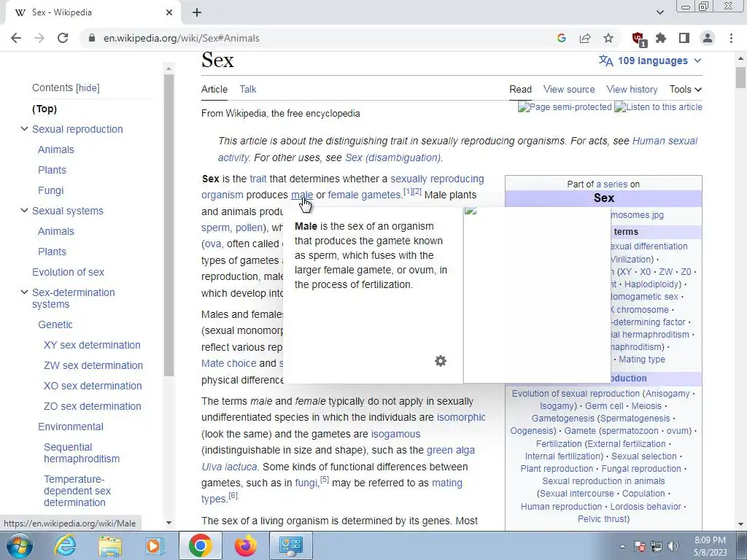Open the Human sexual activity link

665,141
